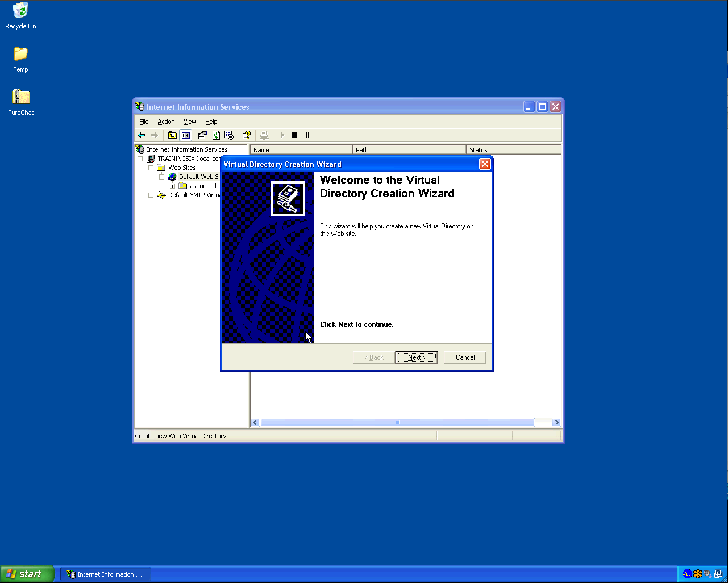The image size is (728, 583).
Task: Cancel the Virtual Directory Creation Wizard
Action: tap(465, 357)
